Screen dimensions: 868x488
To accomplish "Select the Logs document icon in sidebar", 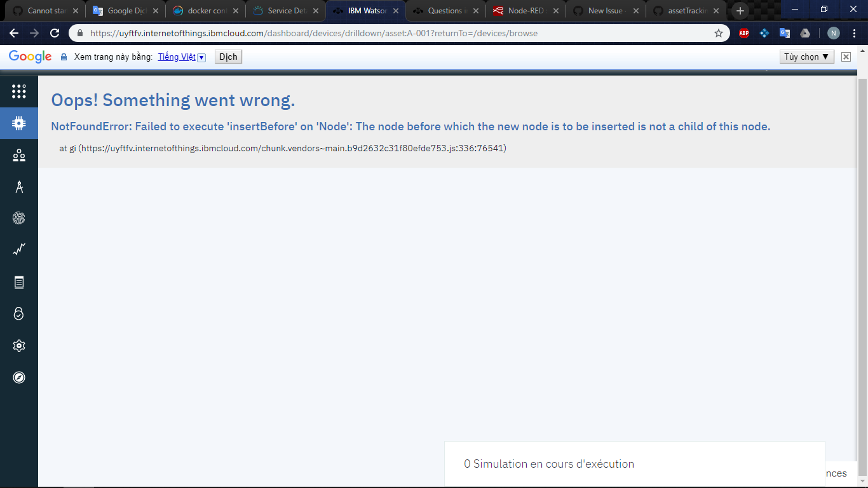I will coord(19,281).
